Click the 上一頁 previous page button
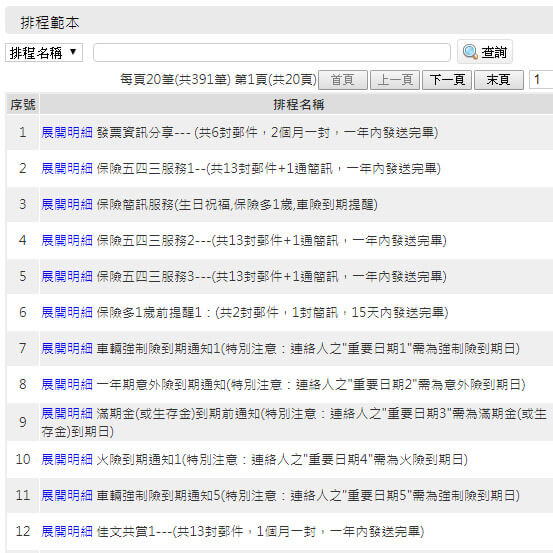 395,80
